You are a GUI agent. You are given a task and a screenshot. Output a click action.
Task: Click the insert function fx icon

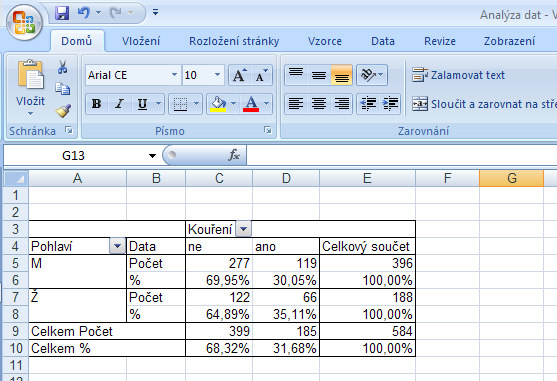tap(233, 155)
